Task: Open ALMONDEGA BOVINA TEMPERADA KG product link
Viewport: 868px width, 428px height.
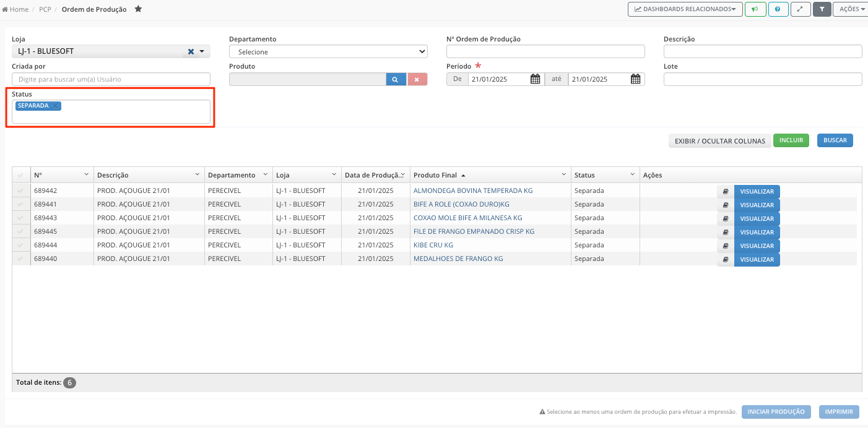Action: [x=473, y=190]
